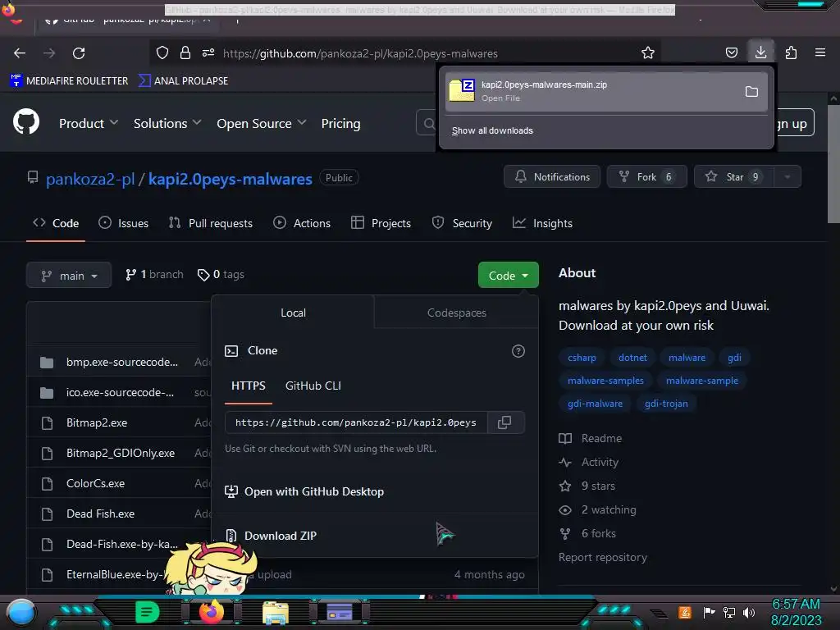Click the site security padlock icon
The image size is (840, 630).
[x=185, y=52]
